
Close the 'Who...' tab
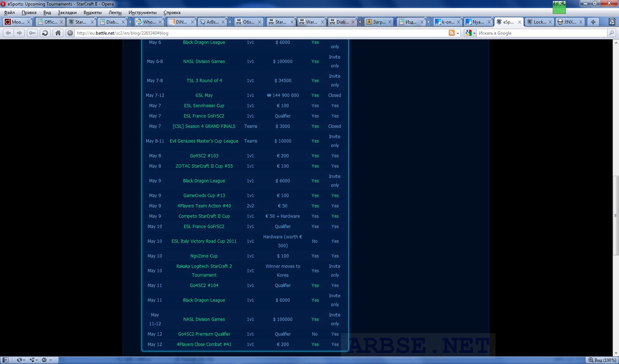pyautogui.click(x=160, y=22)
